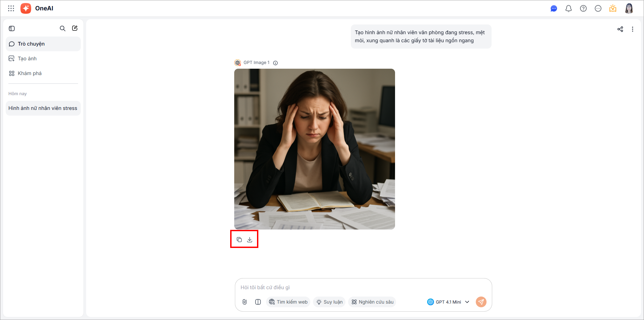
Task: Download the generated image
Action: click(x=250, y=240)
